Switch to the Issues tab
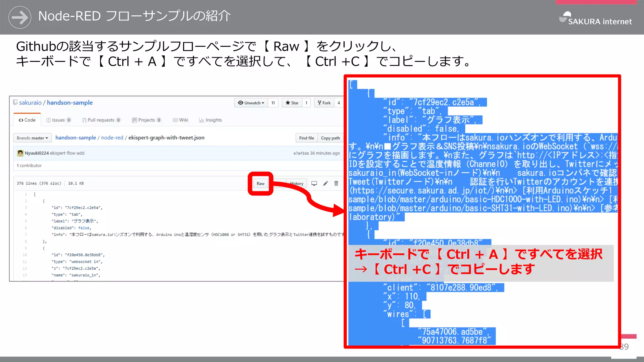 point(58,120)
